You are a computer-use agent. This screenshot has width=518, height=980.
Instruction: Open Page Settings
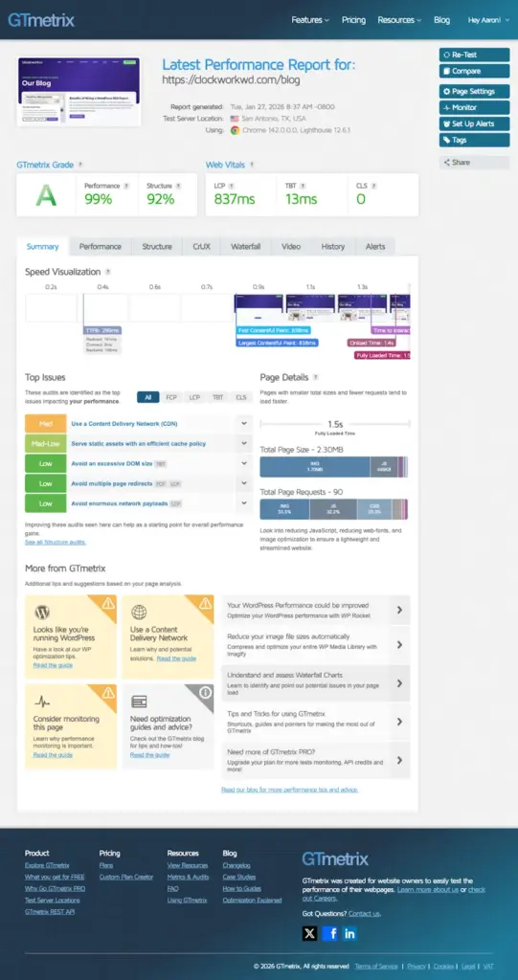click(x=474, y=91)
